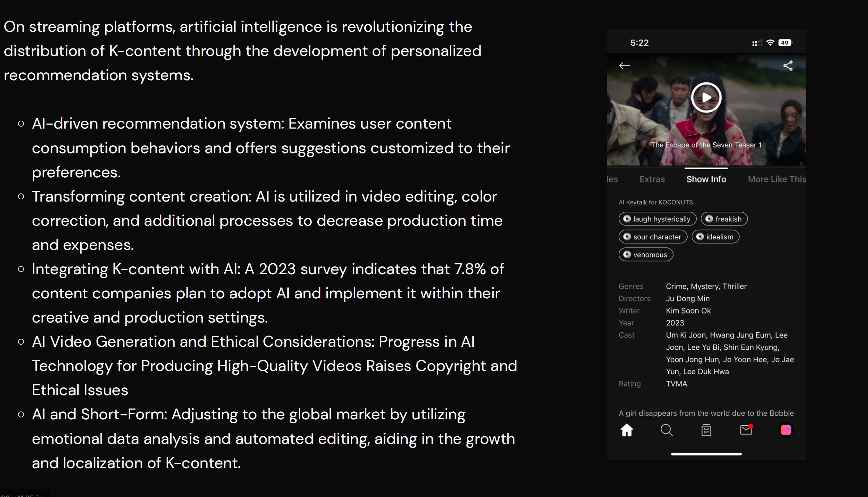Tap the Wi-Fi status icon
868x497 pixels.
770,43
